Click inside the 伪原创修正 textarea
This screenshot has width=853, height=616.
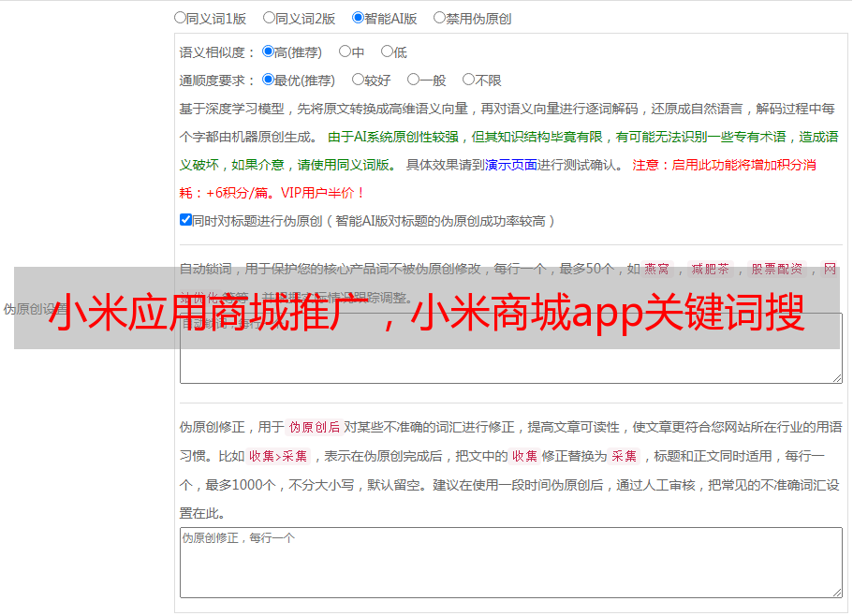(x=511, y=563)
